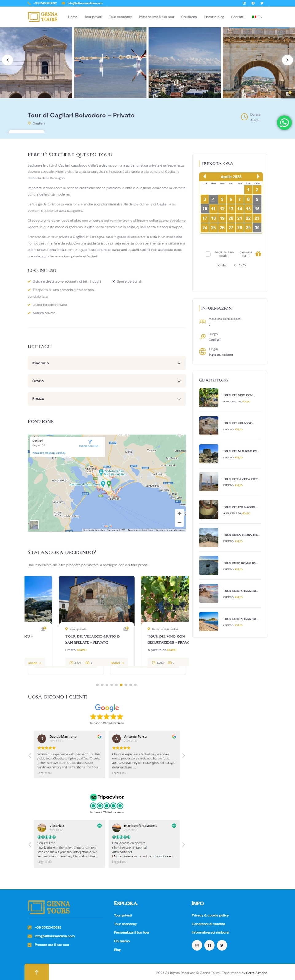Click 'Leggi di più' on Davide Mantione review
Screen dimensions: 295x980
45,773
